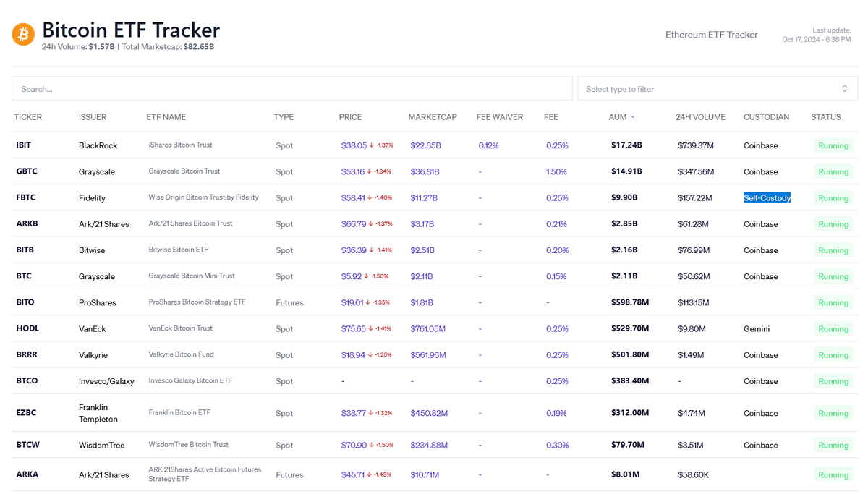Click the Futures type cell for BITO

[289, 302]
